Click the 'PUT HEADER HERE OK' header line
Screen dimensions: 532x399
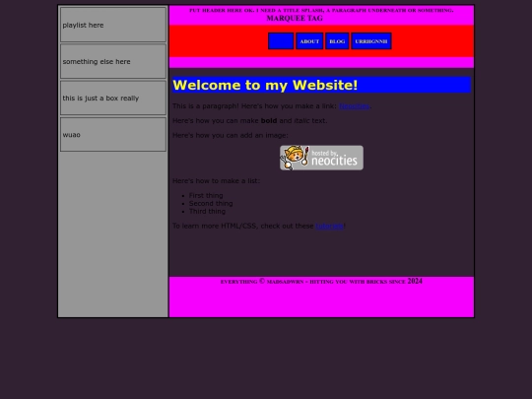[x=321, y=10]
